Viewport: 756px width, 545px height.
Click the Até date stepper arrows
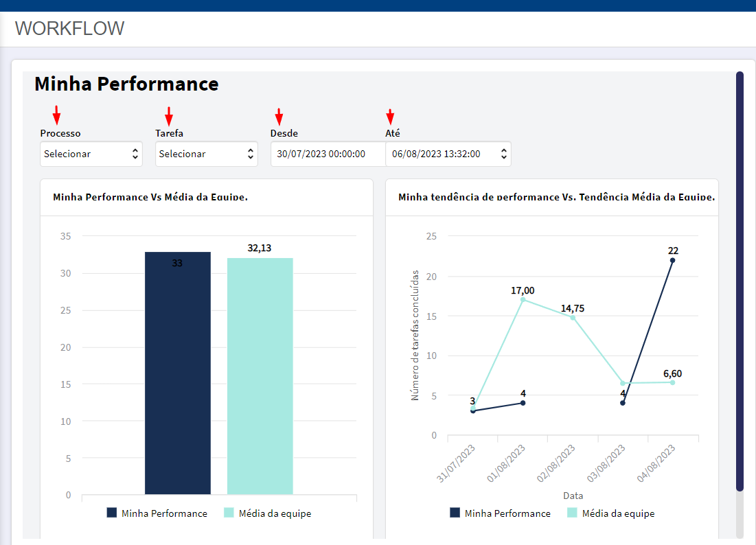(x=504, y=154)
